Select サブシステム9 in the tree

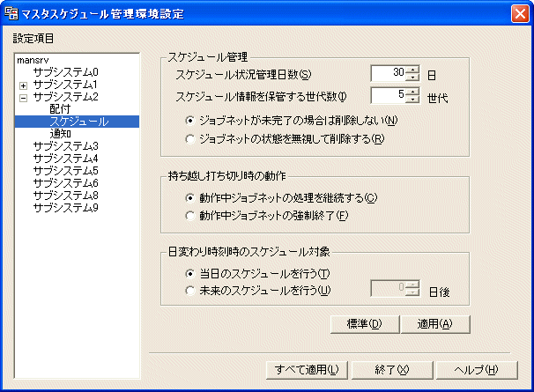(x=66, y=208)
